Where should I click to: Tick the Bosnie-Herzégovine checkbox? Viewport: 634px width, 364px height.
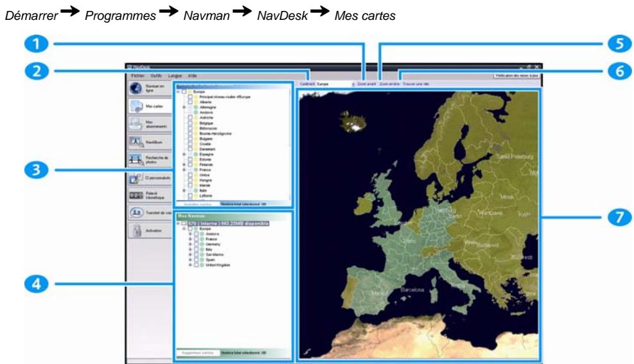pos(190,134)
